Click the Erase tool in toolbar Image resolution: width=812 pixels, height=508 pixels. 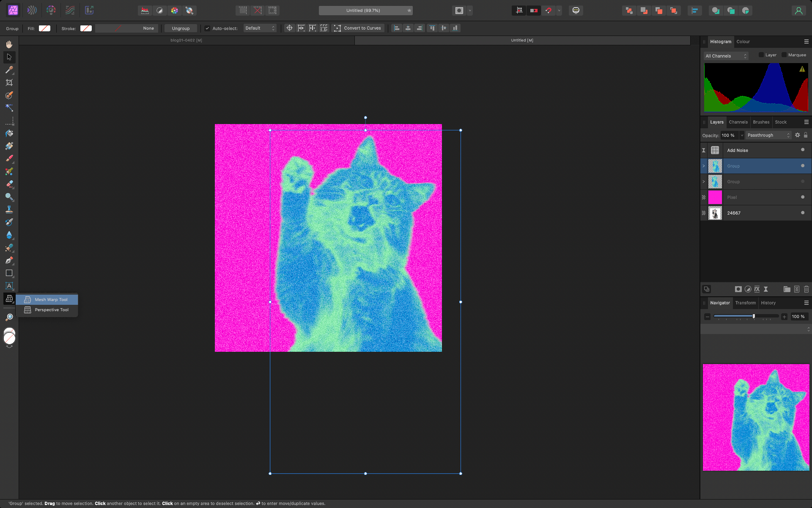tap(9, 184)
